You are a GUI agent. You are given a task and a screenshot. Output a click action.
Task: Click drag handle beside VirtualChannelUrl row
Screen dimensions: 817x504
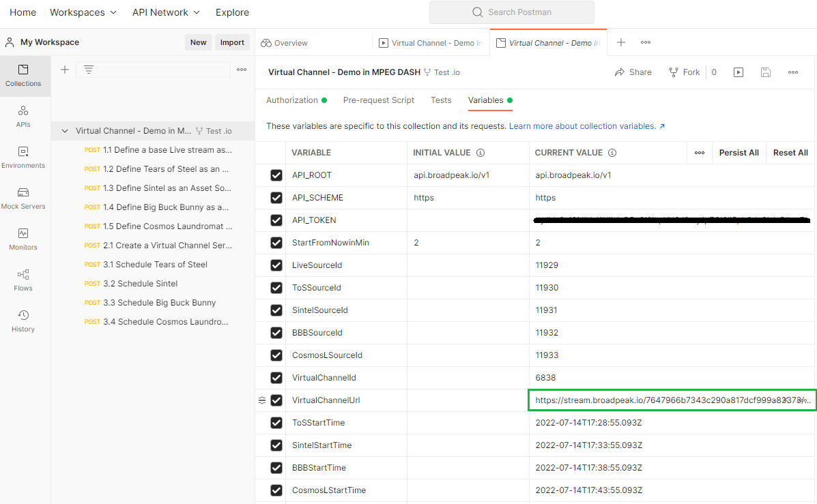point(262,400)
